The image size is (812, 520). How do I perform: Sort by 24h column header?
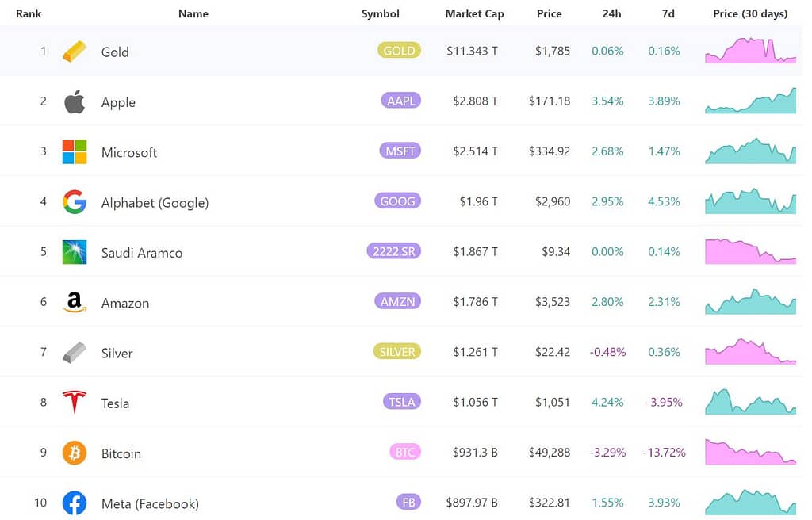click(611, 14)
